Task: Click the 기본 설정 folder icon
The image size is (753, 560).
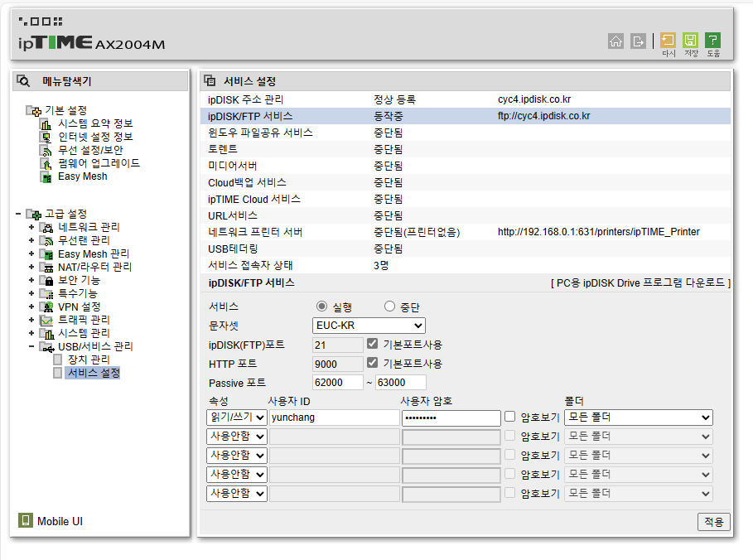Action: coord(34,111)
